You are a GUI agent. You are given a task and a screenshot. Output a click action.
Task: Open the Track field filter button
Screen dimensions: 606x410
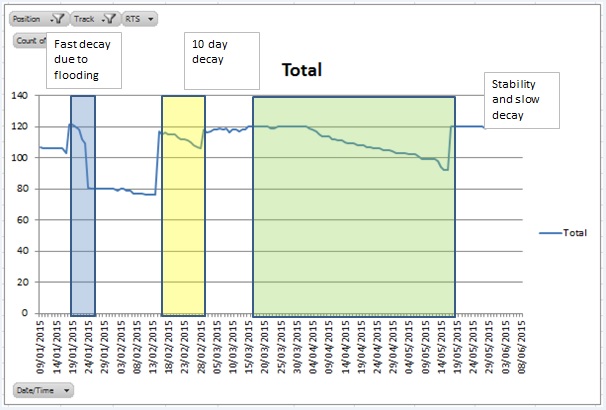95,19
